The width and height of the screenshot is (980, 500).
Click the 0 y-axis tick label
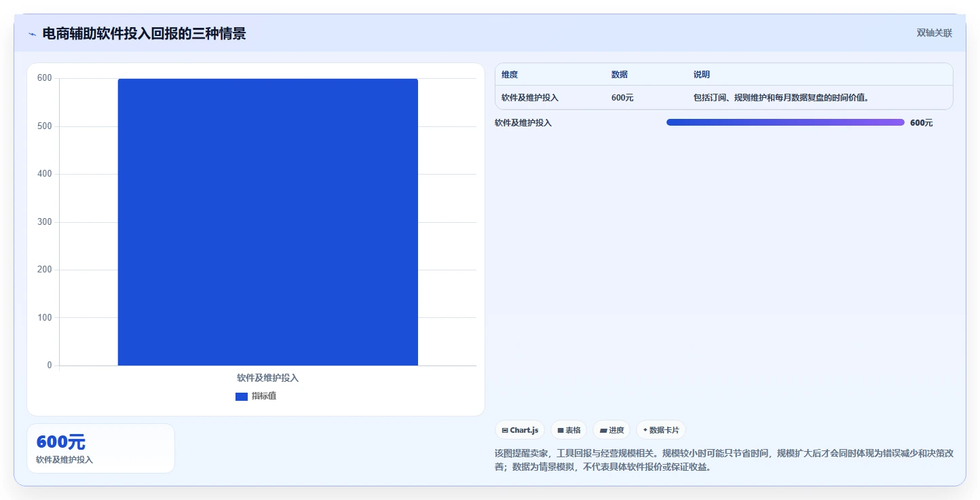50,365
